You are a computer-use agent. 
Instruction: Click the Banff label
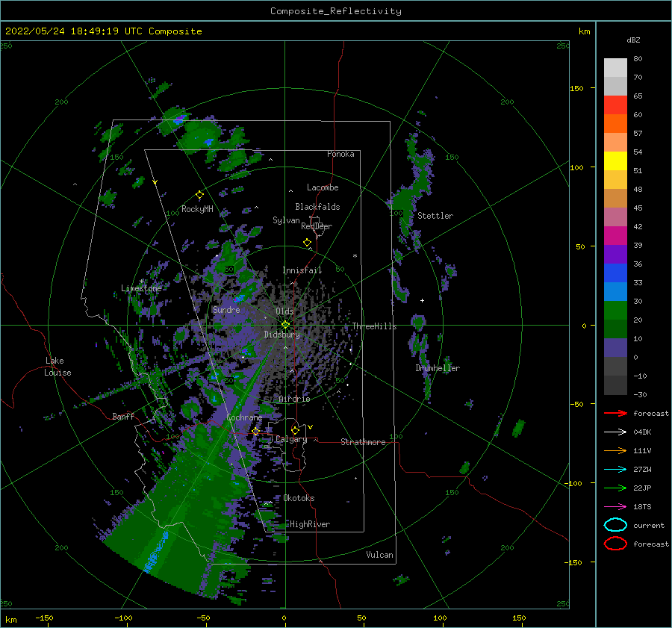(123, 416)
